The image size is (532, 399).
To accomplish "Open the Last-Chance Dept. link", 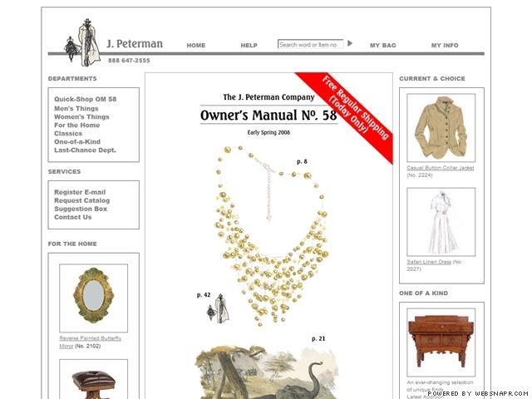I will (85, 150).
